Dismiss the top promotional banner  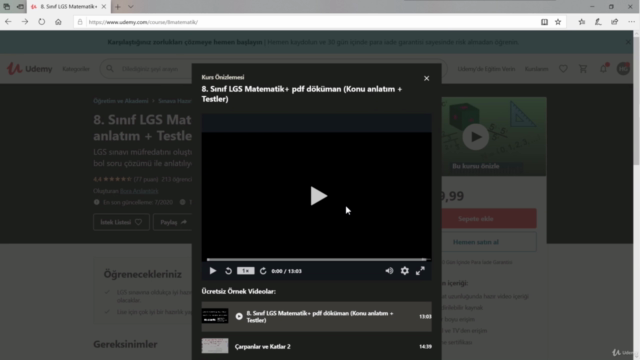[629, 42]
